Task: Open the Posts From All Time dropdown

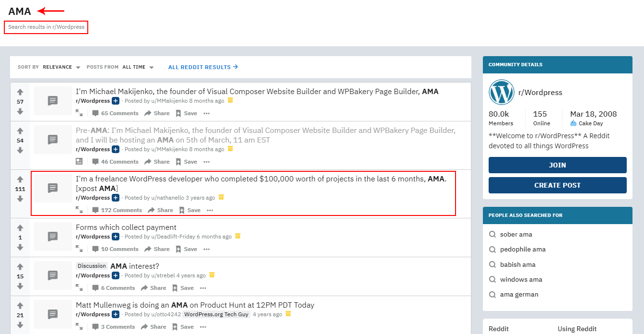Action: tap(138, 67)
